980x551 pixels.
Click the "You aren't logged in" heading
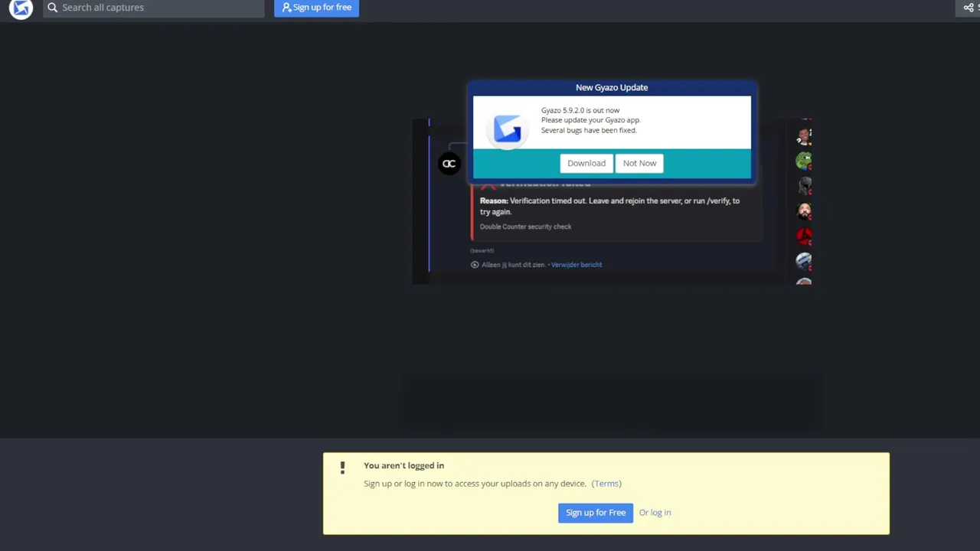pyautogui.click(x=403, y=465)
